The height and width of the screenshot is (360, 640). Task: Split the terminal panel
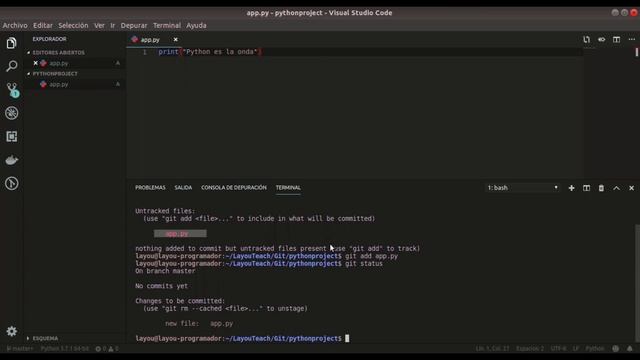click(587, 188)
